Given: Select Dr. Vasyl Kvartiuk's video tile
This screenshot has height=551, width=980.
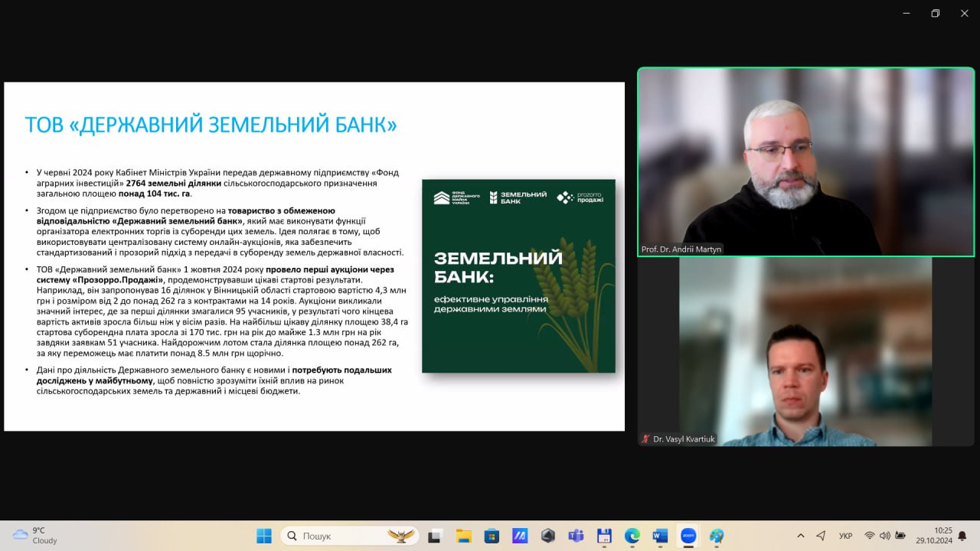Looking at the screenshot, I should coord(805,352).
